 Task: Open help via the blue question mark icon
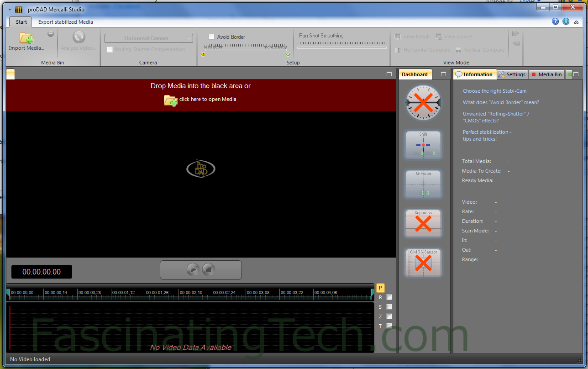pos(556,21)
